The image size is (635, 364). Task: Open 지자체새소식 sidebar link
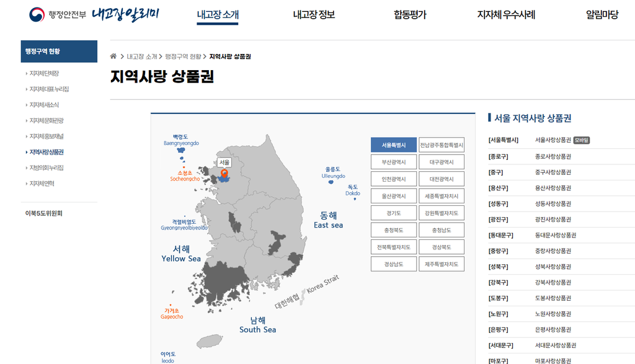(x=44, y=105)
